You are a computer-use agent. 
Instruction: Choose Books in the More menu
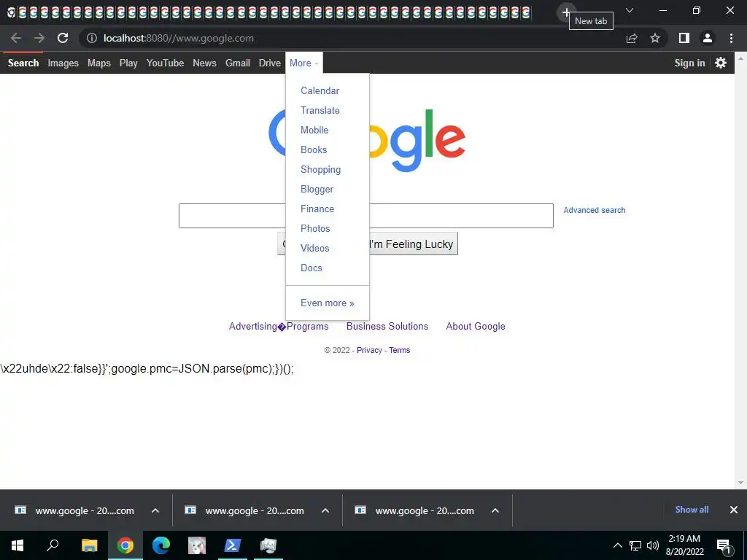pos(314,149)
